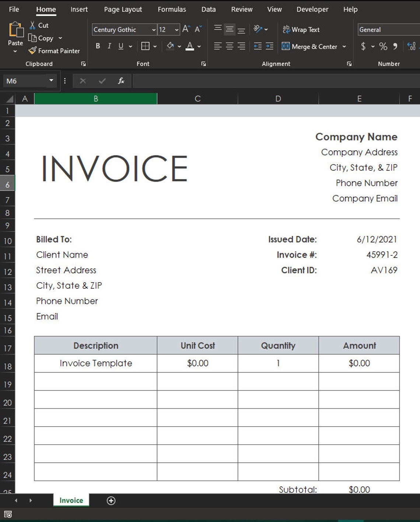
Task: Underline the selected cell
Action: [120, 46]
